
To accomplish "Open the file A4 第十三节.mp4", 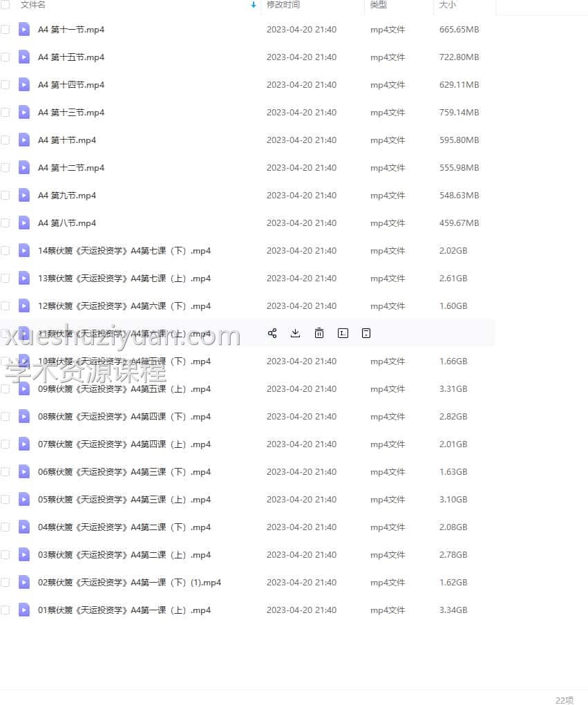I will pos(71,112).
